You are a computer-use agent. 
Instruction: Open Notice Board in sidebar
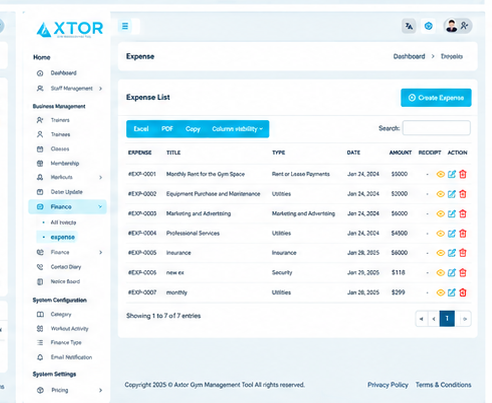coord(65,281)
